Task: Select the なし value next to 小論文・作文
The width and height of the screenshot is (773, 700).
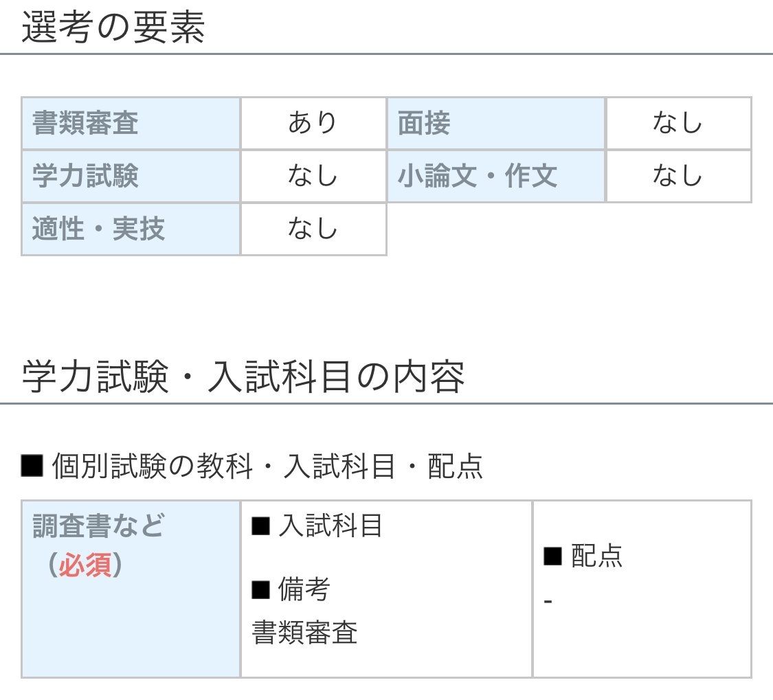Action: click(x=677, y=177)
